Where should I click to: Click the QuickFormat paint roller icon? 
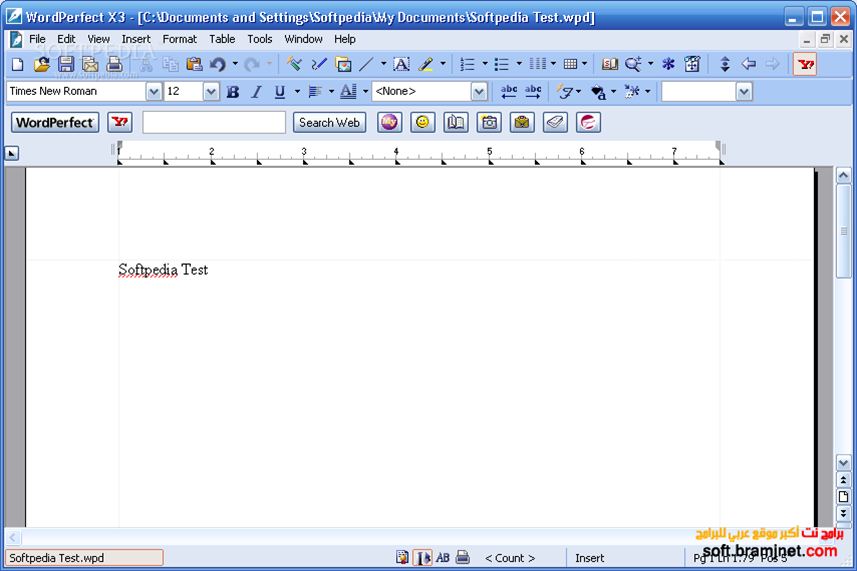[294, 64]
